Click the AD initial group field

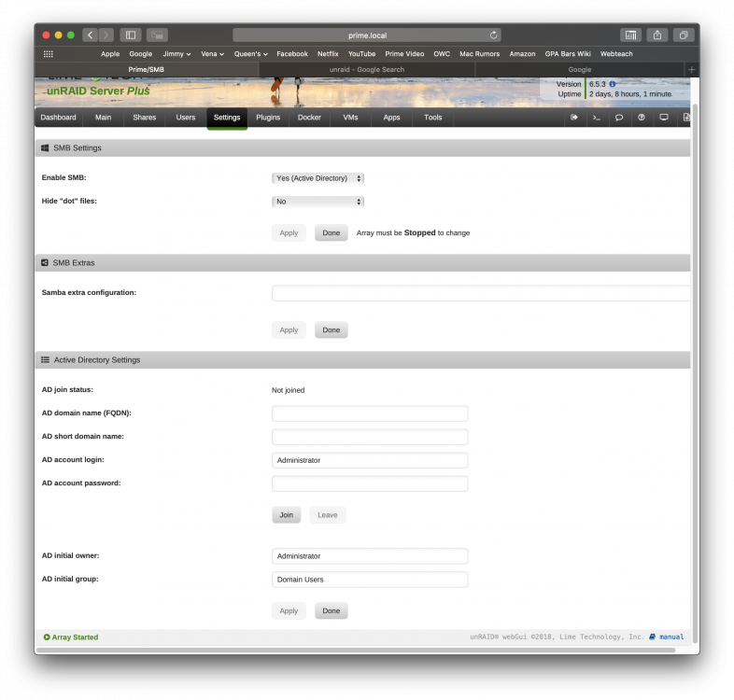point(370,580)
